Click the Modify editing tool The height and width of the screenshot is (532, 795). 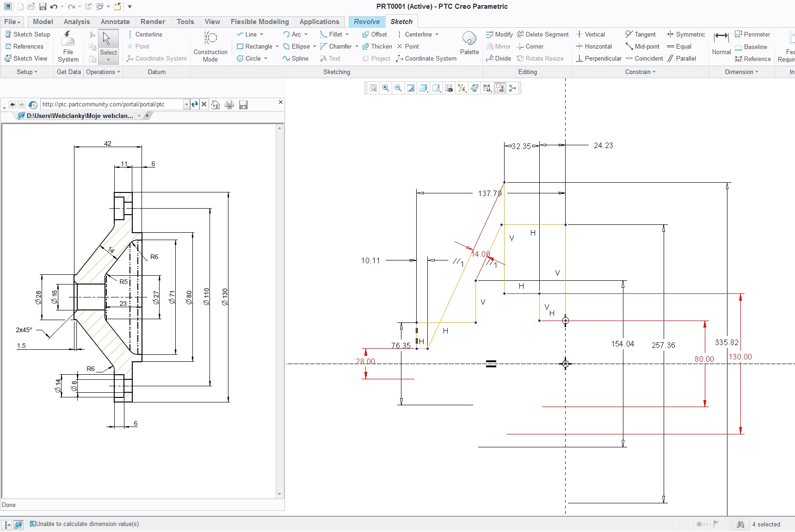click(x=499, y=34)
